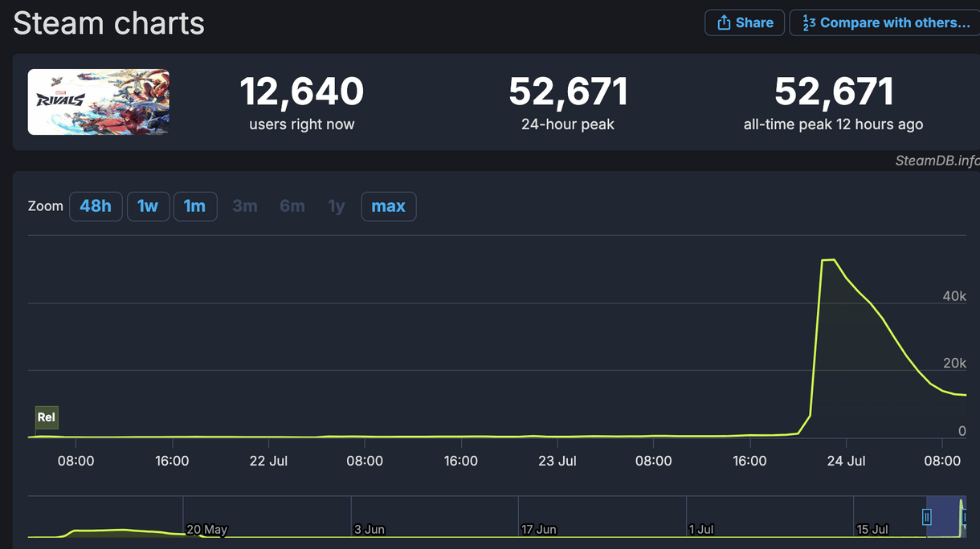Click the SteamDB.info credit link

point(937,161)
